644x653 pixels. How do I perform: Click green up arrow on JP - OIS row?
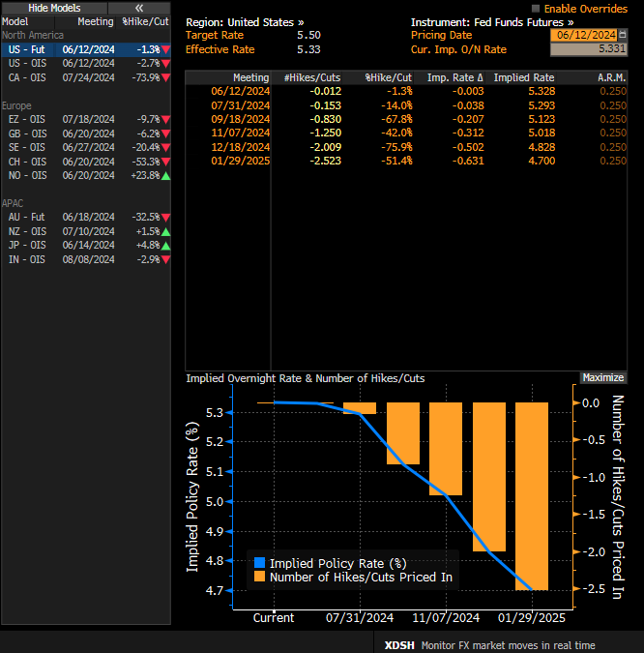(165, 246)
